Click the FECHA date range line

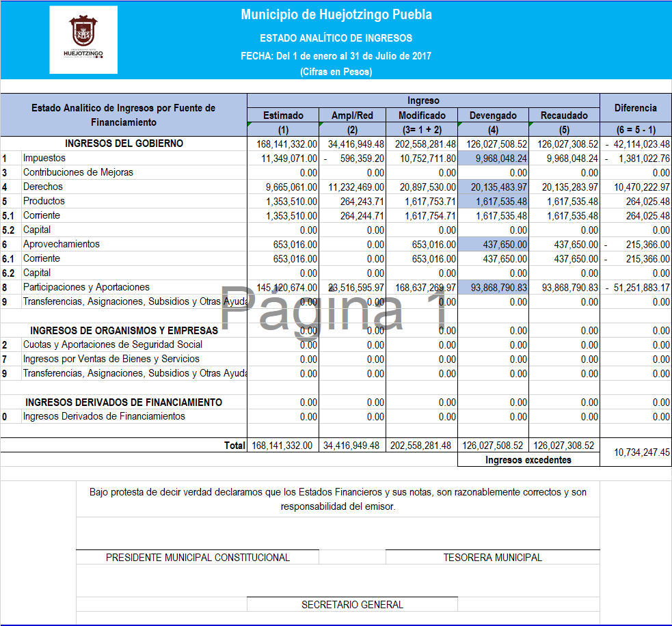[x=336, y=56]
